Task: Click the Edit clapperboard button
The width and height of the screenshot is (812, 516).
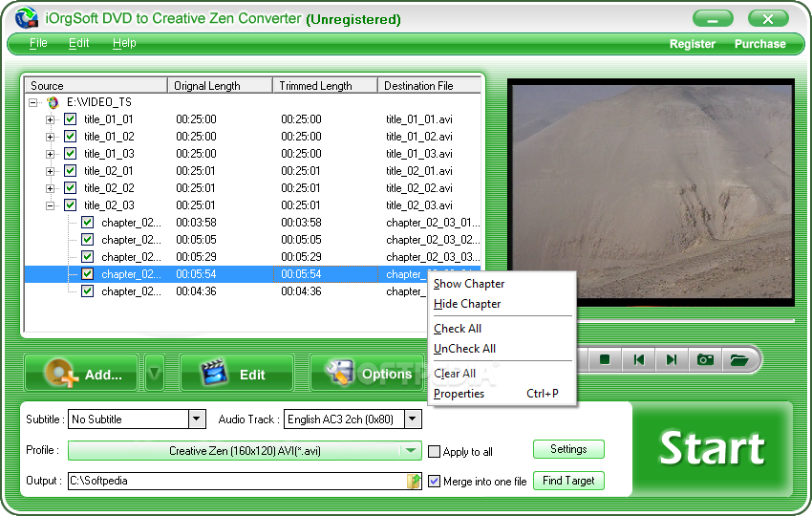Action: tap(237, 373)
